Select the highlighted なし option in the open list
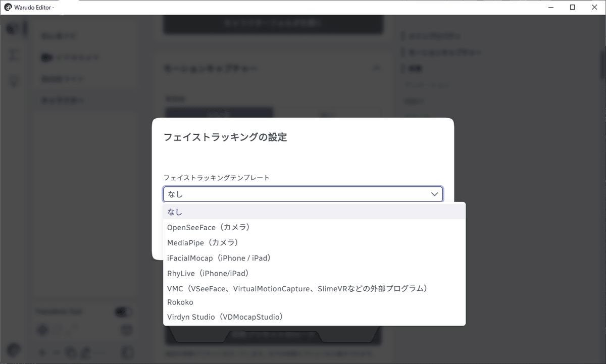The height and width of the screenshot is (364, 606). [x=314, y=212]
